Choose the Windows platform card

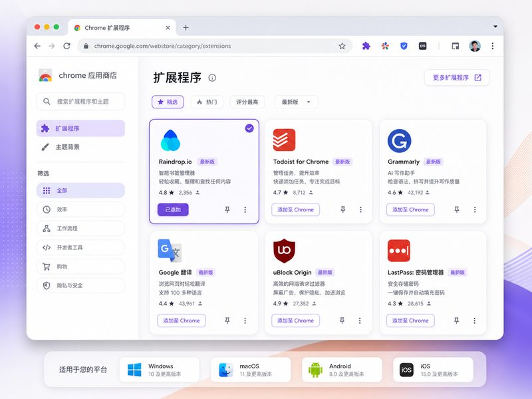click(160, 370)
